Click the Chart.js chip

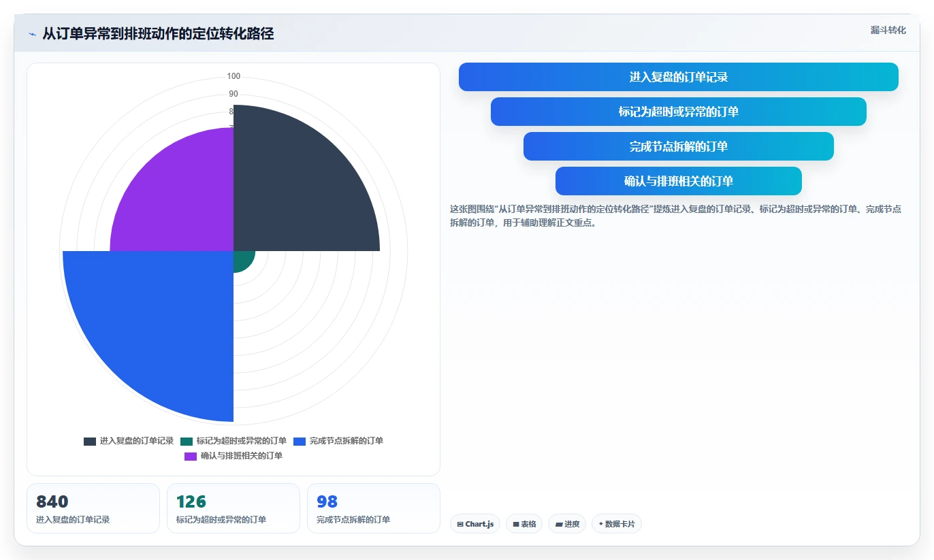[x=475, y=524]
